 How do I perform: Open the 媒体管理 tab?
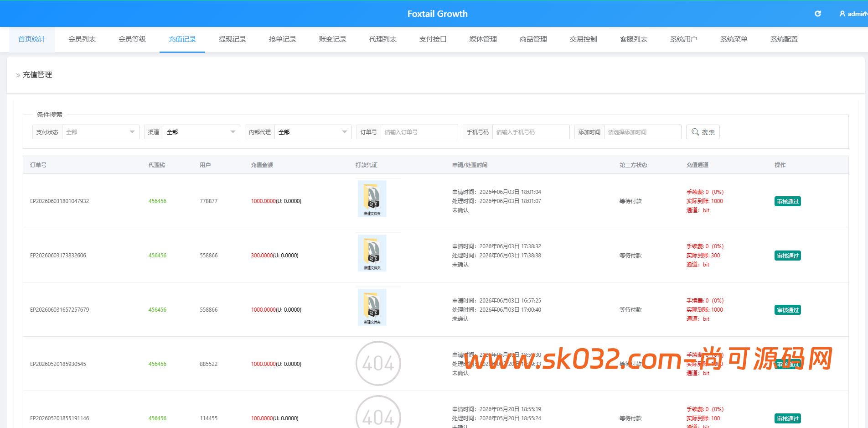tap(483, 39)
